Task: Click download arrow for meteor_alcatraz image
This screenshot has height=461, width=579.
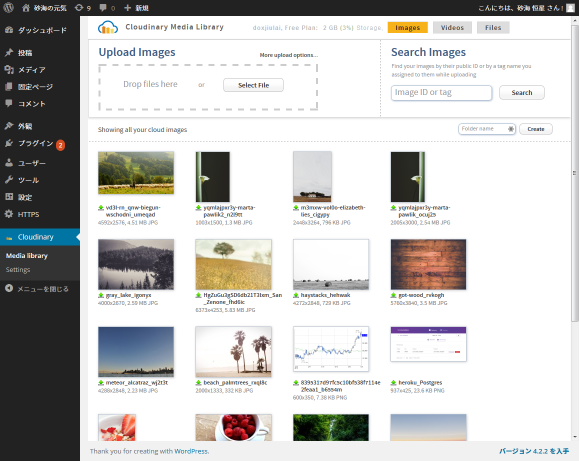Action: coord(100,383)
